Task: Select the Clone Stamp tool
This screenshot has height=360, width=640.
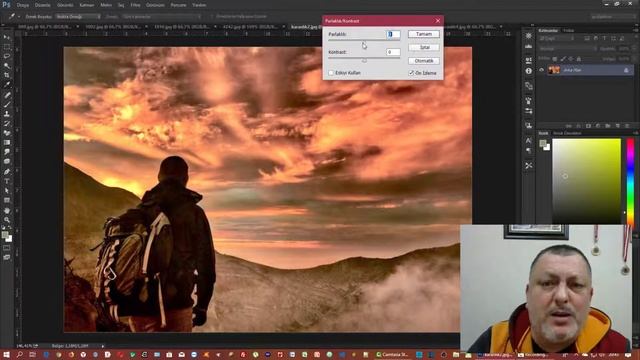Action: 7,114
